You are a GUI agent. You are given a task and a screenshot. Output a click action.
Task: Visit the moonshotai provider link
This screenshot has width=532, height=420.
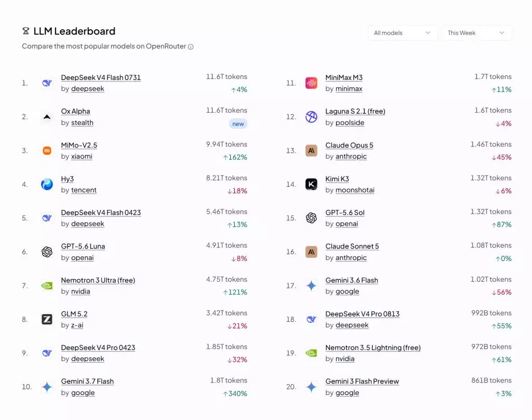click(x=355, y=190)
